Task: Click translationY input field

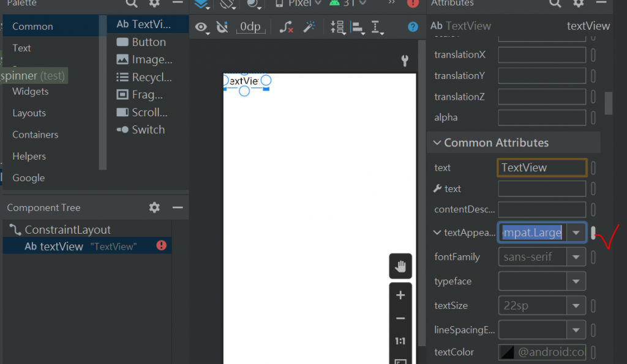Action: (x=542, y=75)
